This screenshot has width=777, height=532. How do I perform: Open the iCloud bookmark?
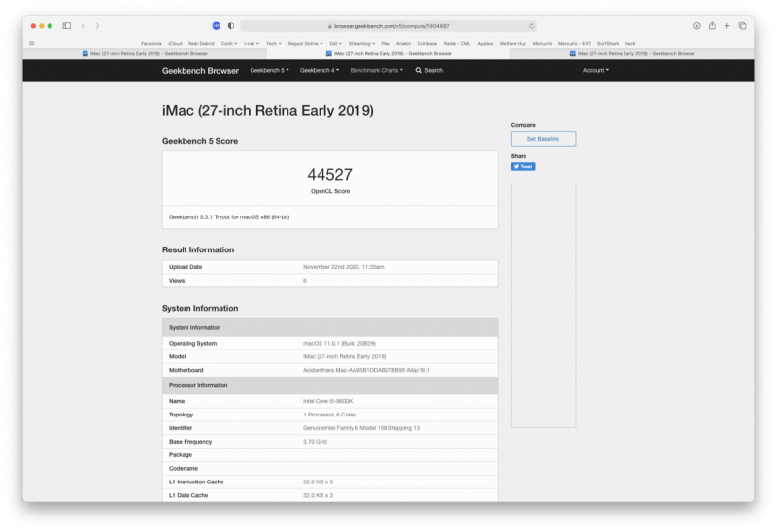click(175, 43)
